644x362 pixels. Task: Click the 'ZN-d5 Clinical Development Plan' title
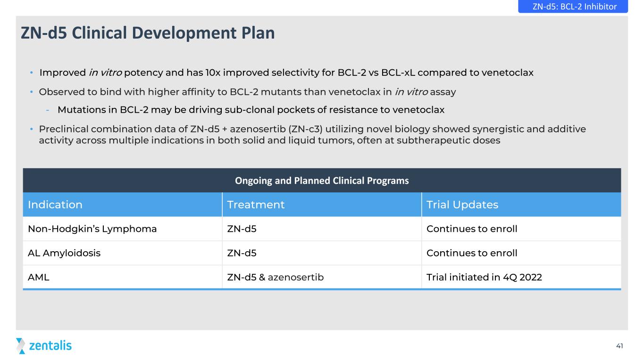click(x=148, y=33)
